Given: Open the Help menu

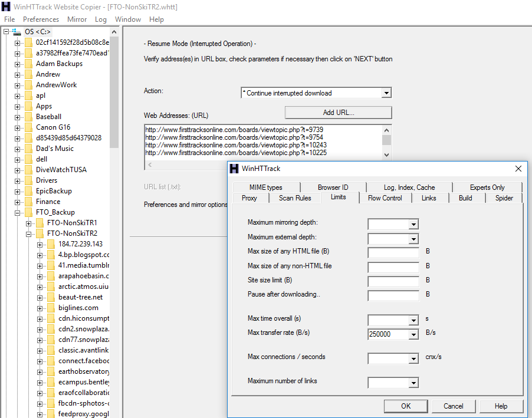Looking at the screenshot, I should (x=156, y=19).
